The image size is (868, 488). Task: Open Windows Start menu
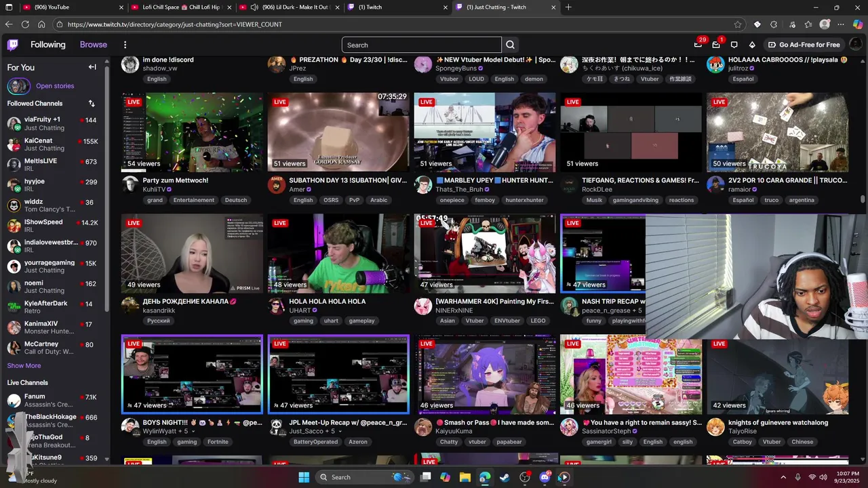click(x=303, y=477)
